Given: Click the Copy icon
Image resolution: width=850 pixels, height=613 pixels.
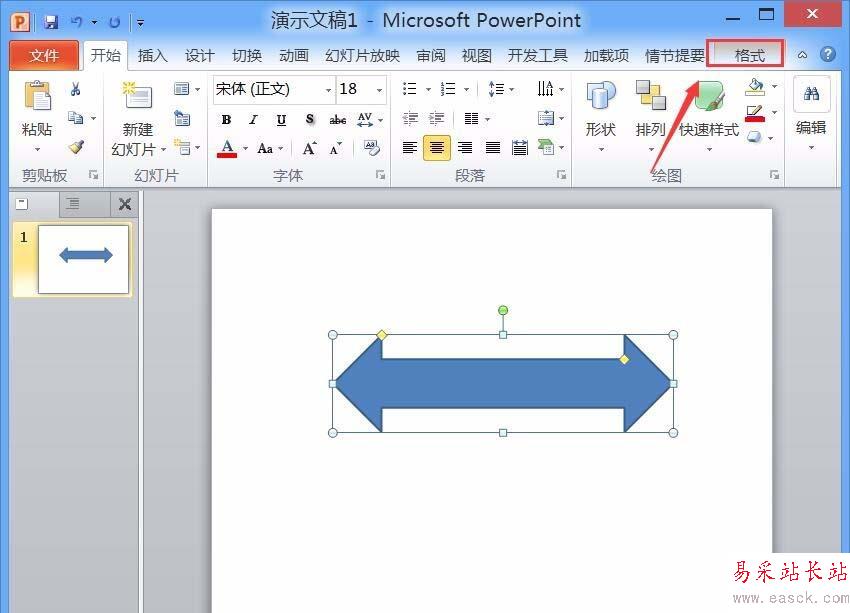Looking at the screenshot, I should tap(75, 118).
